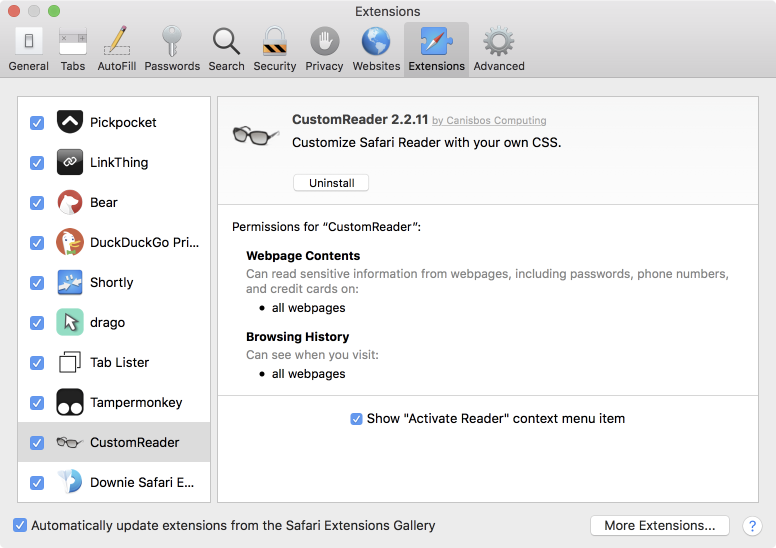Uncheck the Tampermonkey extension checkbox
The width and height of the screenshot is (776, 548).
(37, 403)
